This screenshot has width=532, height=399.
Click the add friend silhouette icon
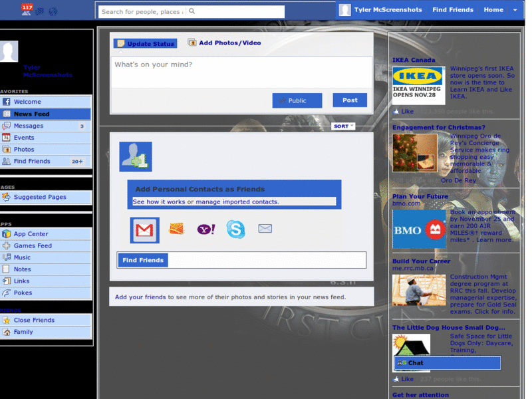(x=136, y=157)
